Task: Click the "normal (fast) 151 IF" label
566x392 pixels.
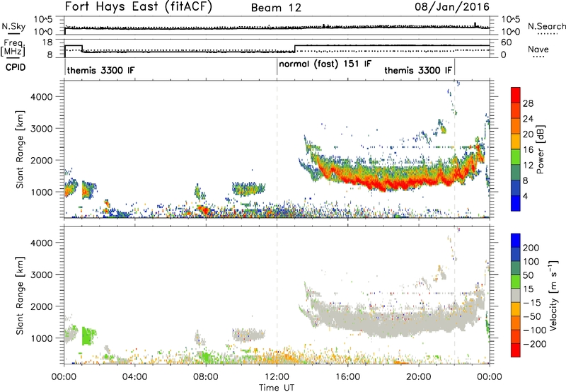Action: 325,64
